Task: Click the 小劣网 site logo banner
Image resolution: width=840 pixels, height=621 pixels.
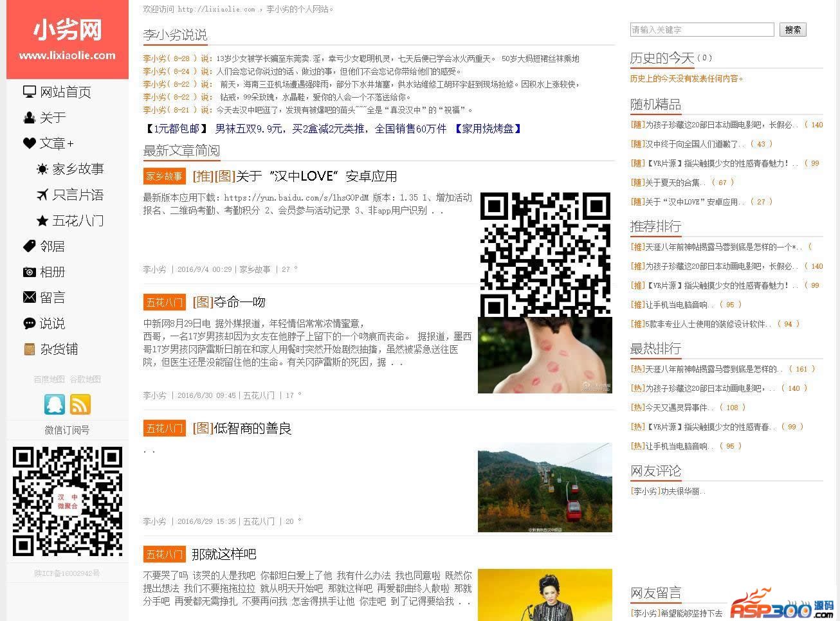Action: click(x=68, y=39)
